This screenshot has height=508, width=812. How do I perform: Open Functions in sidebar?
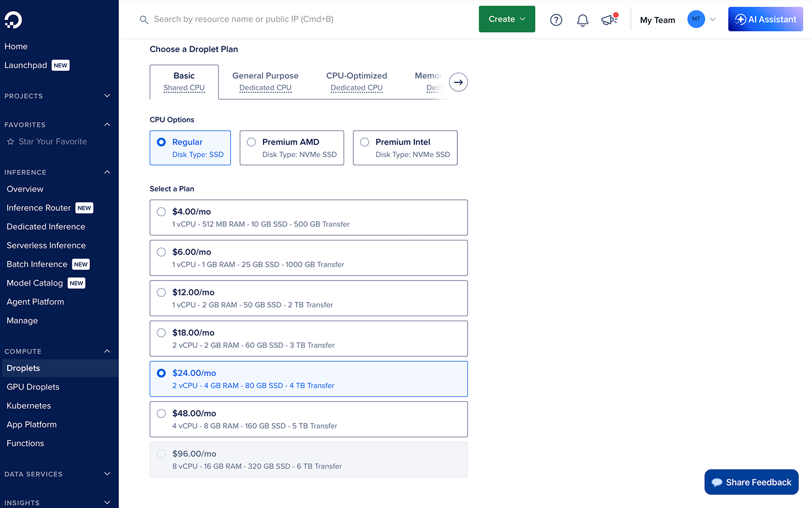[x=25, y=443]
